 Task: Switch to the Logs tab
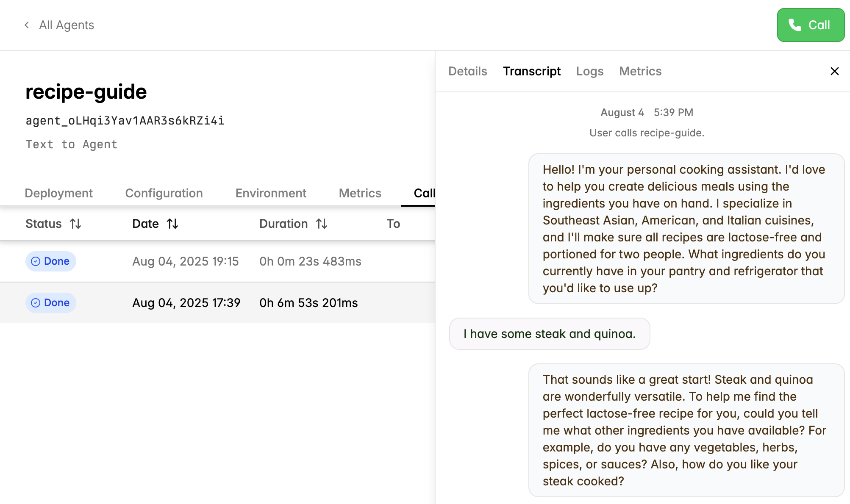click(x=590, y=71)
